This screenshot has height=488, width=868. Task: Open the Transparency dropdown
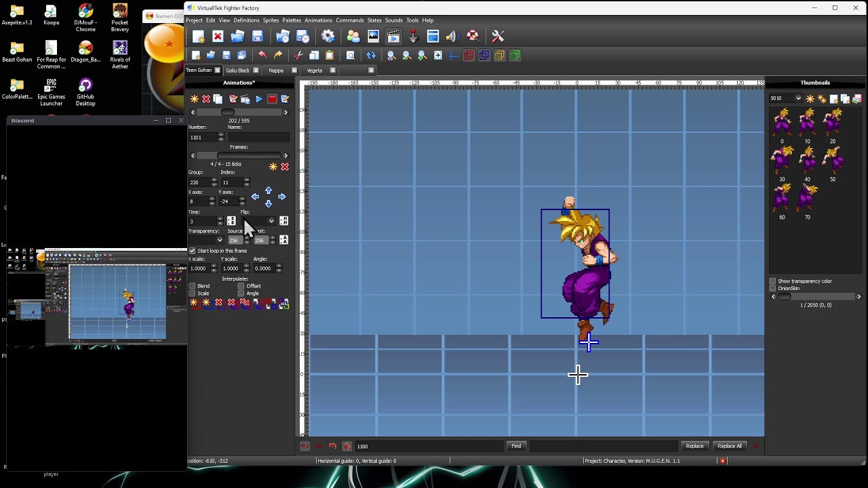219,241
